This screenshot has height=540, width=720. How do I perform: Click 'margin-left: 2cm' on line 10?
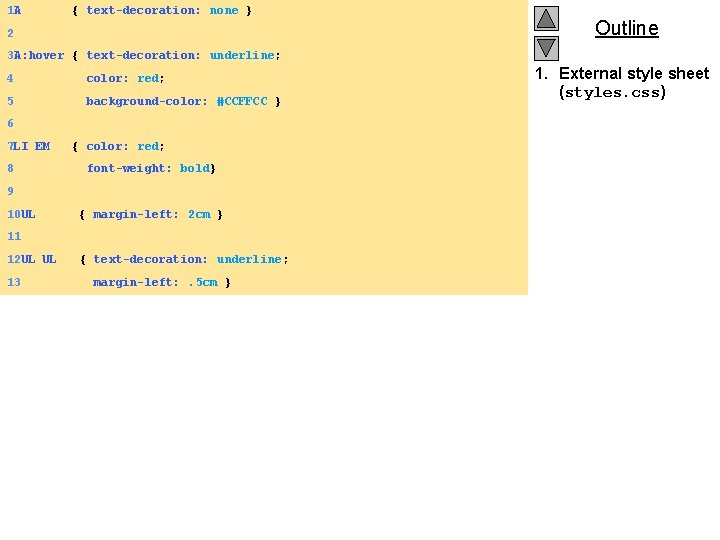click(x=152, y=214)
